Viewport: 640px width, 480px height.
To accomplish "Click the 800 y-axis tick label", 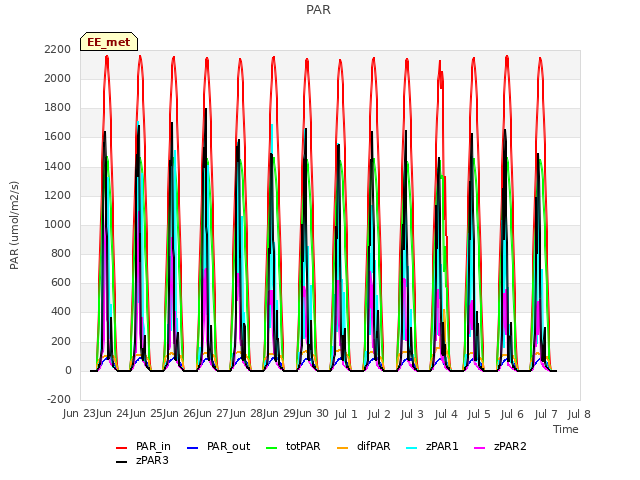I will [61, 253].
